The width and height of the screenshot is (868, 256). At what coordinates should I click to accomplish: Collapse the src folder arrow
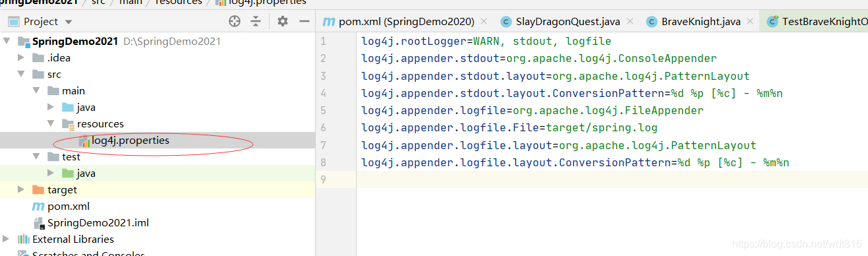point(21,75)
